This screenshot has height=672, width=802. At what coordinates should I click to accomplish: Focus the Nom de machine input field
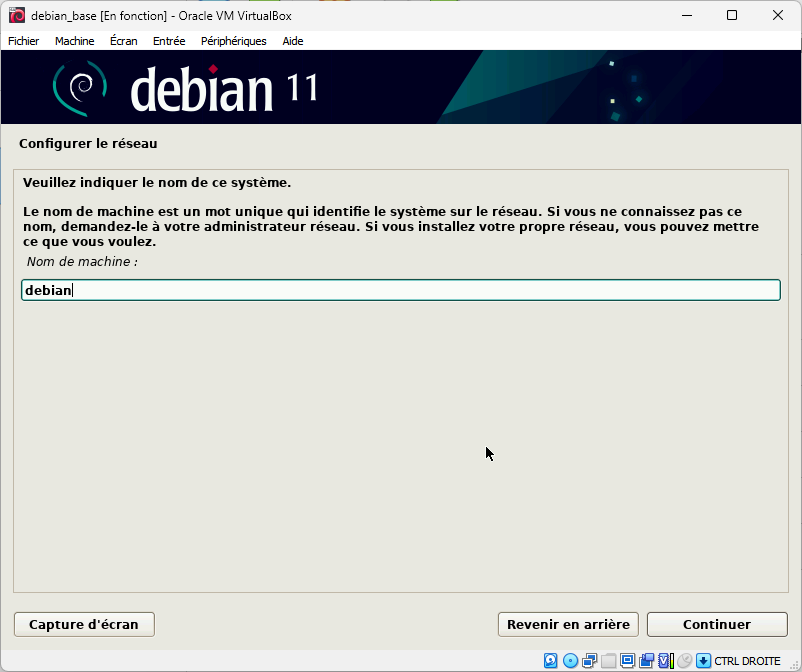click(x=401, y=290)
